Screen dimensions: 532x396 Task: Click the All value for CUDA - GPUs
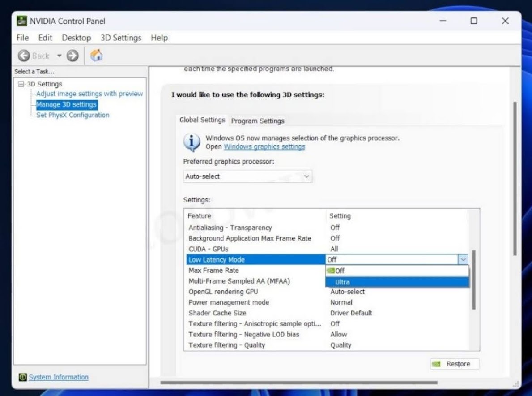334,249
